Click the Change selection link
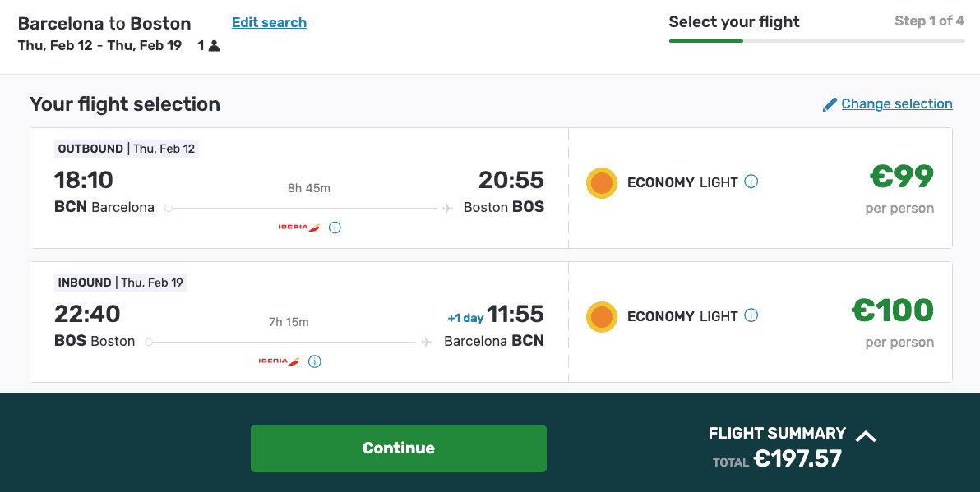980x492 pixels. [x=896, y=104]
